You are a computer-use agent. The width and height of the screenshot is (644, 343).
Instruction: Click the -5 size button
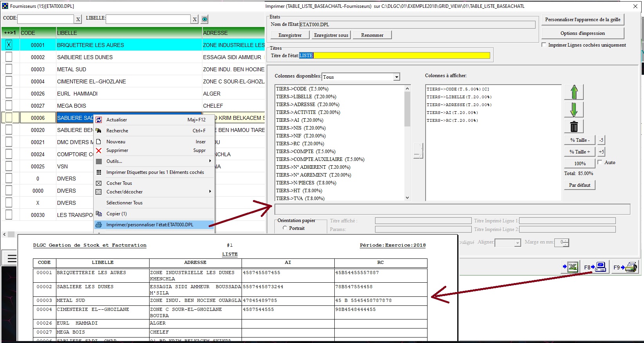click(601, 140)
